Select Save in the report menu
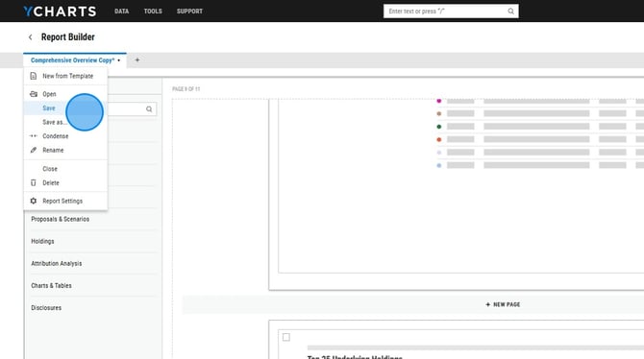This screenshot has height=359, width=644. pyautogui.click(x=65, y=108)
